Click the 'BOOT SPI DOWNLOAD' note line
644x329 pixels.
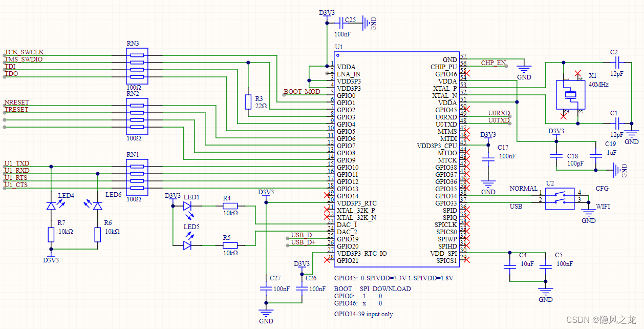[x=372, y=289]
